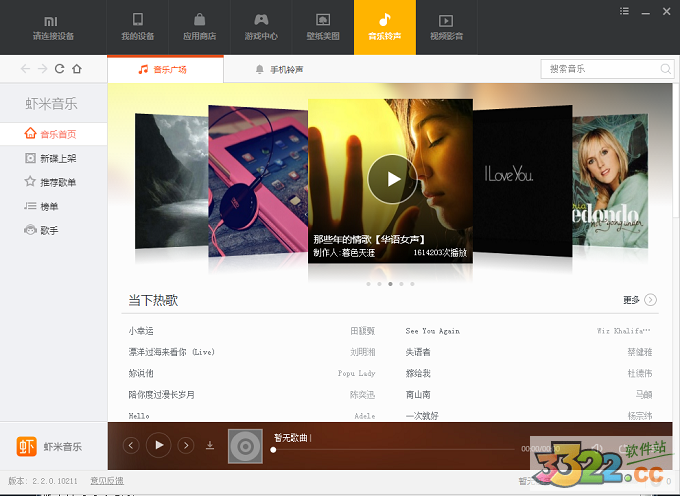Select the pink tablet headphones cover
Image resolution: width=680 pixels, height=496 pixels.
258,181
